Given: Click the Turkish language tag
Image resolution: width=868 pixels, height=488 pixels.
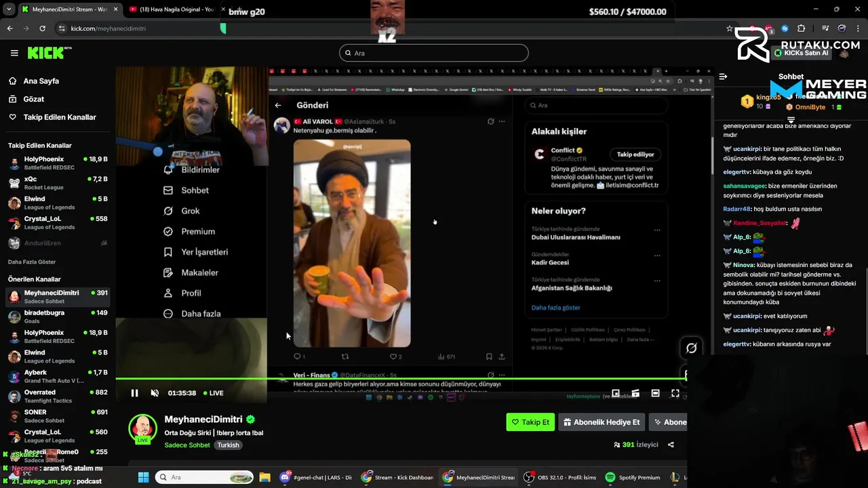Looking at the screenshot, I should (229, 445).
